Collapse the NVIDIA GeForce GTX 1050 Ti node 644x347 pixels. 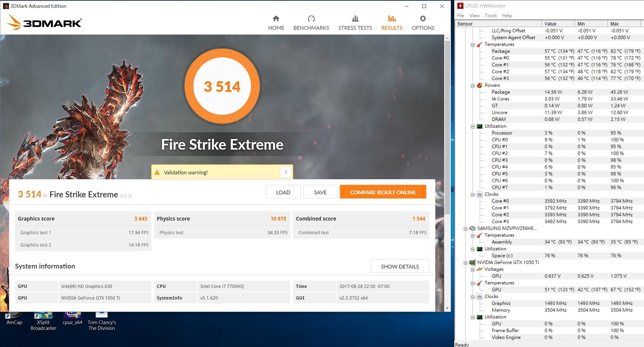[x=465, y=263]
